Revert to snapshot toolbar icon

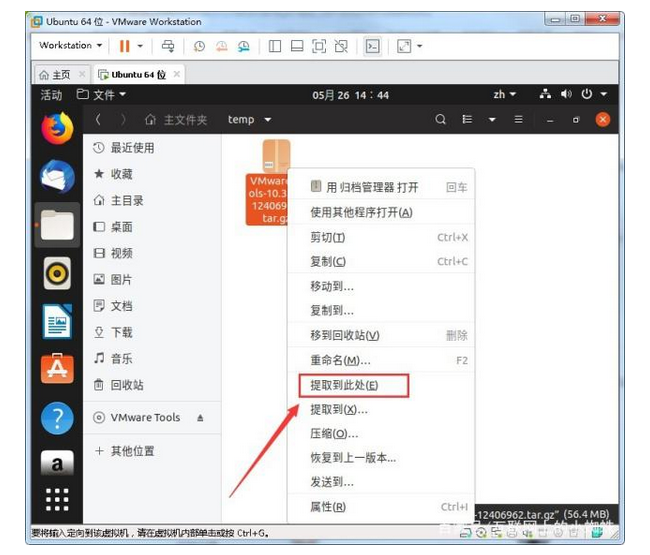(222, 46)
